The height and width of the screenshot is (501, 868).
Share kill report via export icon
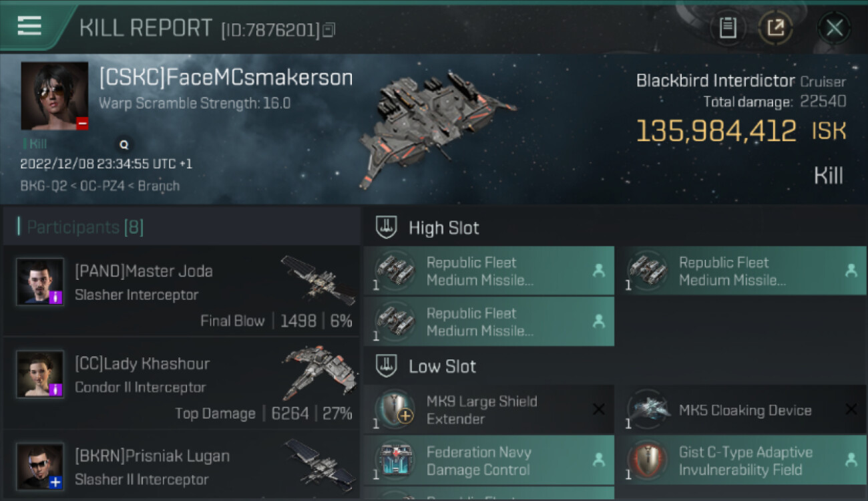(775, 28)
